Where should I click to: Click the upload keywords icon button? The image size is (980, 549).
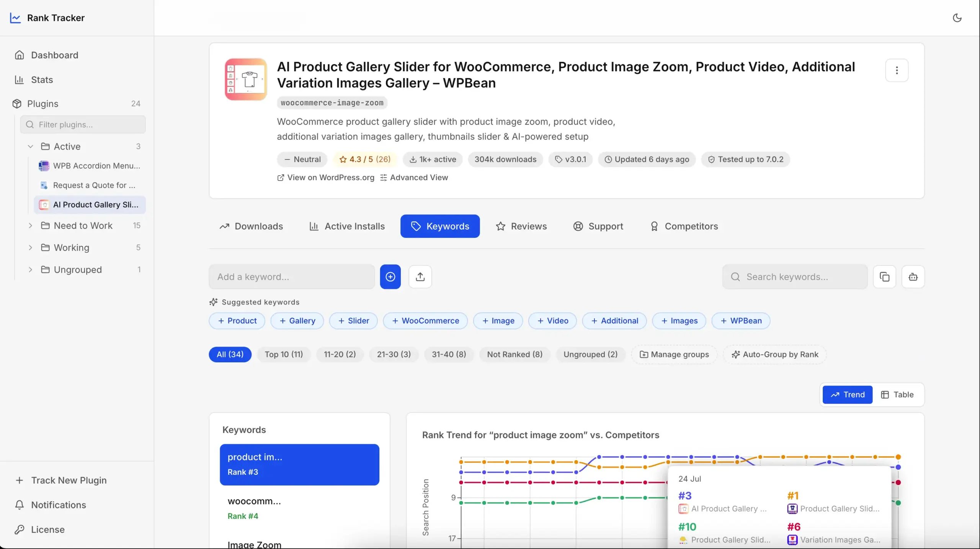[420, 277]
